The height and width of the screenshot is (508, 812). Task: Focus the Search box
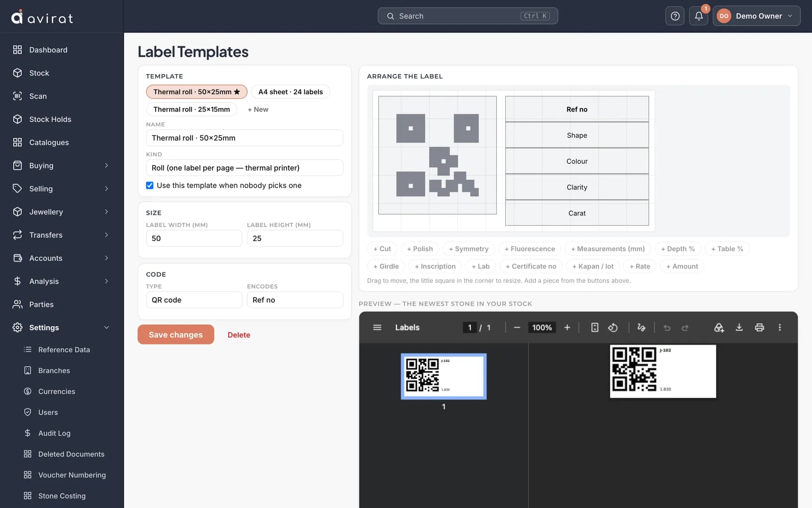[x=468, y=16]
